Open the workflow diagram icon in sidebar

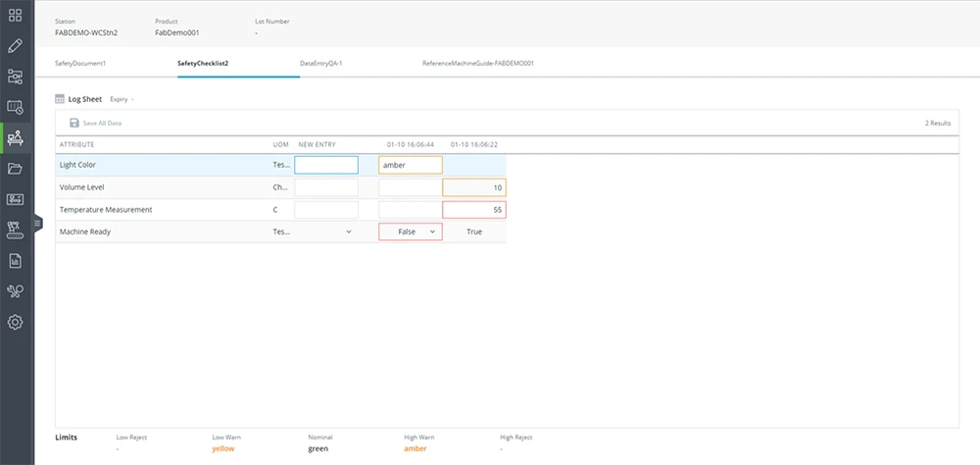pyautogui.click(x=15, y=77)
